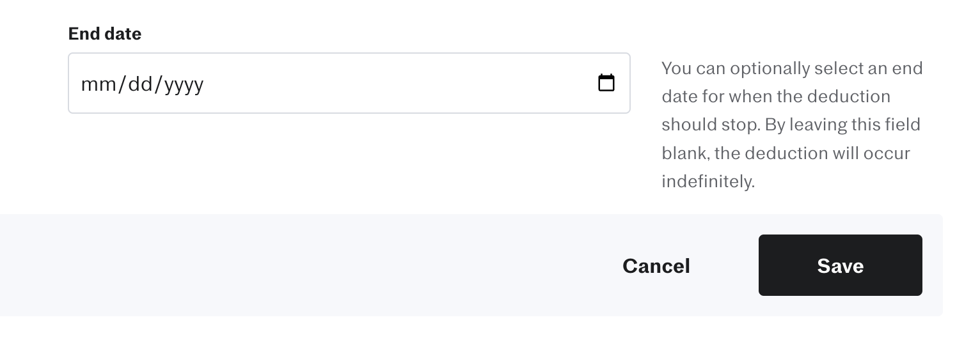This screenshot has height=354, width=980.
Task: Click the blank middle of the date field
Action: point(397,83)
